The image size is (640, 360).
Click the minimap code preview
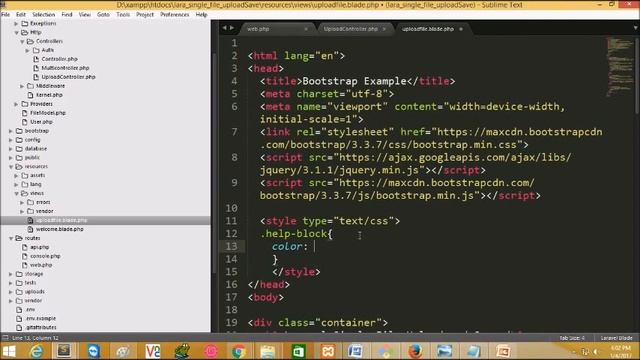point(619,67)
